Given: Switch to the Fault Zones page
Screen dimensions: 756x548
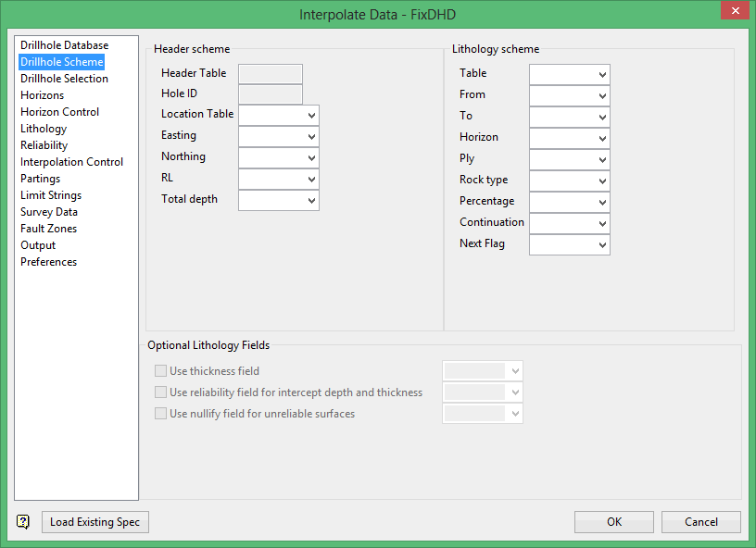Looking at the screenshot, I should tap(48, 229).
